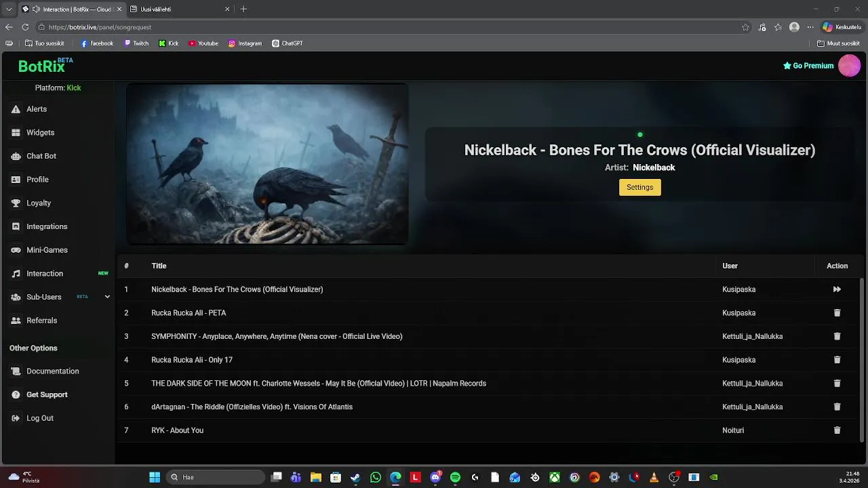Image resolution: width=868 pixels, height=488 pixels.
Task: Click the RYK - About You title
Action: click(177, 430)
